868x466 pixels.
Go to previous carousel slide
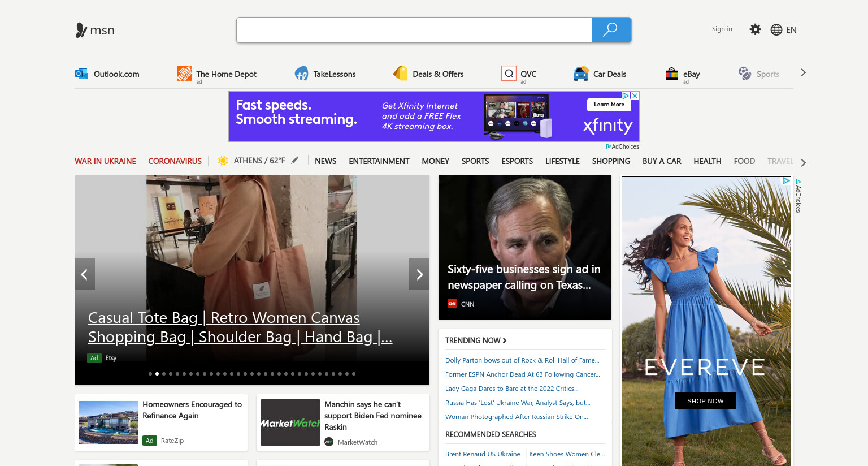[x=85, y=274]
